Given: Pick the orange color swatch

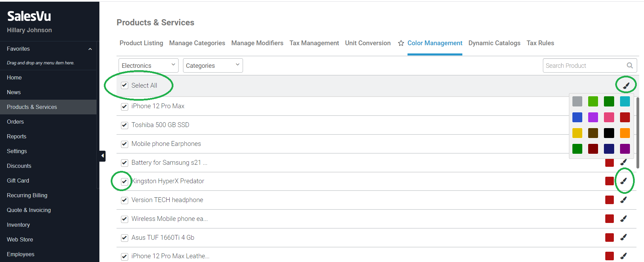Looking at the screenshot, I should 624,133.
